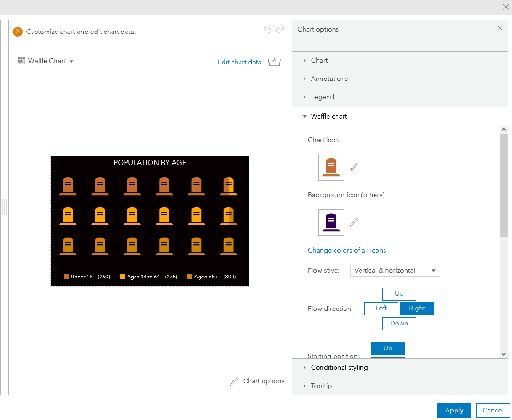Expand the Conditional styling section
Screen dimensions: 512x420
pyautogui.click(x=400, y=367)
